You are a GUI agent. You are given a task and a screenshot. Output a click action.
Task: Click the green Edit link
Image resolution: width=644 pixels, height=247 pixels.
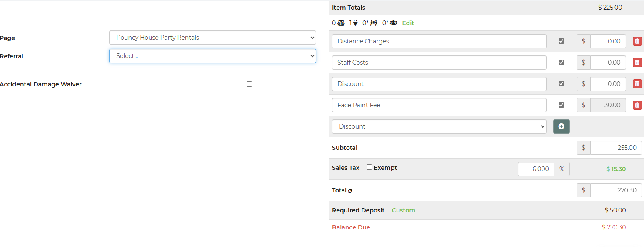[408, 23]
